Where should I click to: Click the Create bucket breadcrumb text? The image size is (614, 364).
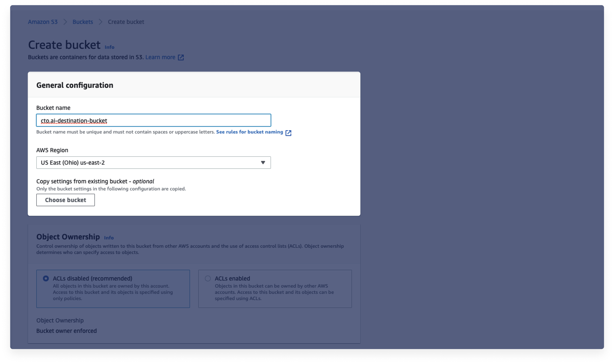click(x=126, y=22)
